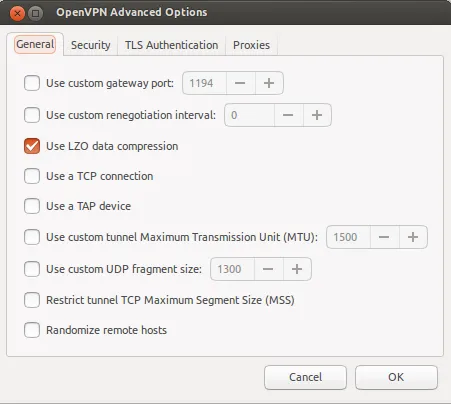Click the gray window button beside close

pyautogui.click(x=35, y=13)
